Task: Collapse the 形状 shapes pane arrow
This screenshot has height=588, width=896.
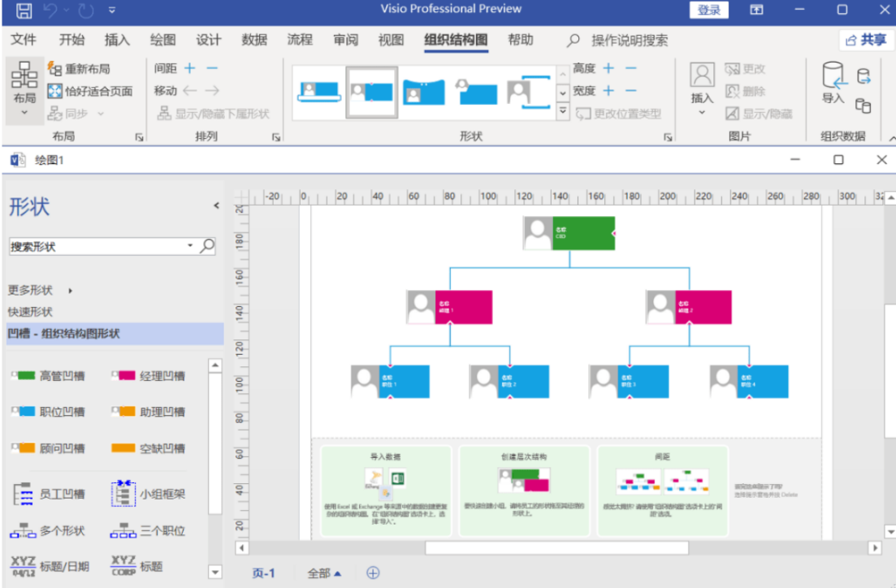Action: coord(216,205)
